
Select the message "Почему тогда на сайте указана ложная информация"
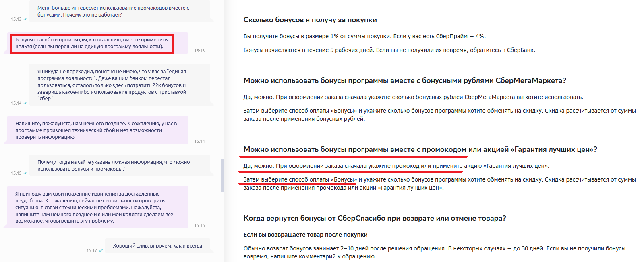[x=120, y=165]
